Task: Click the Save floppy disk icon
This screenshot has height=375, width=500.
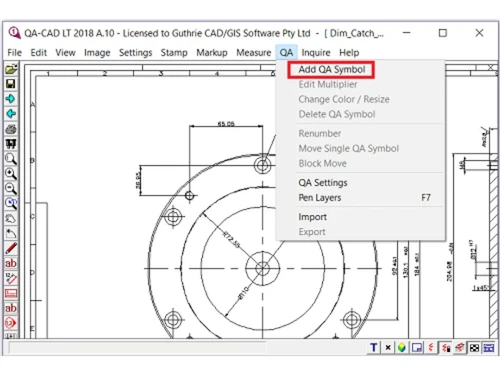Action: pos(11,84)
